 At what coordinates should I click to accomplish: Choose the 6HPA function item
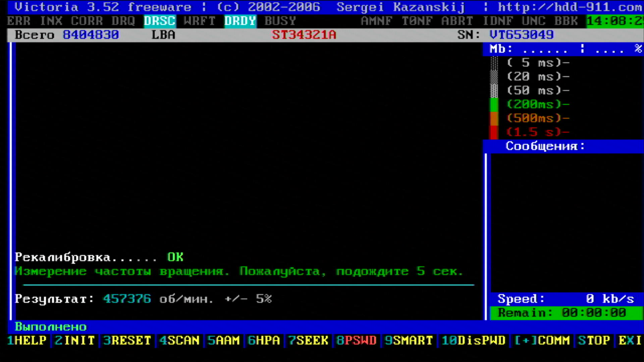[x=264, y=341]
